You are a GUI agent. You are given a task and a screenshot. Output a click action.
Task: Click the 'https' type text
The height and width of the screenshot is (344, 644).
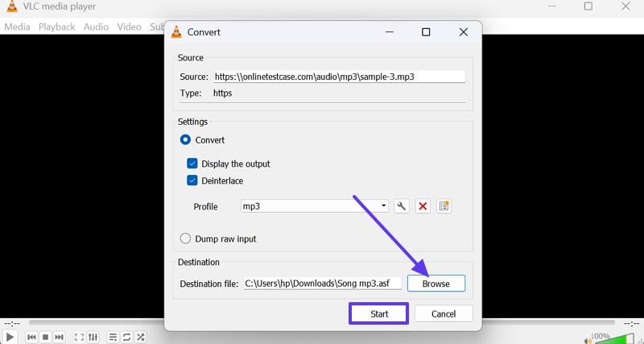[223, 93]
